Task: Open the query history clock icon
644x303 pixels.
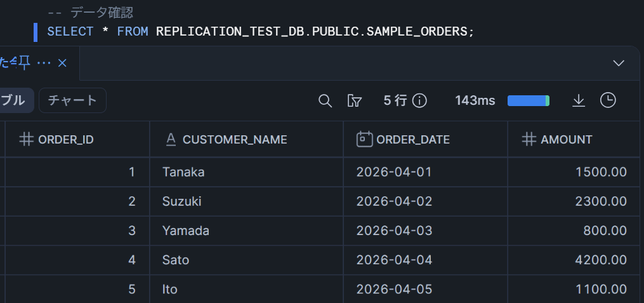Action: point(608,100)
